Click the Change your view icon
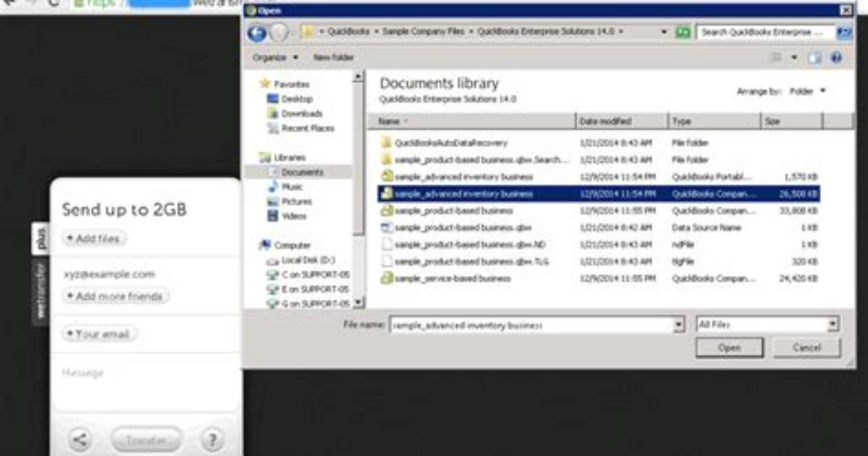 pos(776,57)
